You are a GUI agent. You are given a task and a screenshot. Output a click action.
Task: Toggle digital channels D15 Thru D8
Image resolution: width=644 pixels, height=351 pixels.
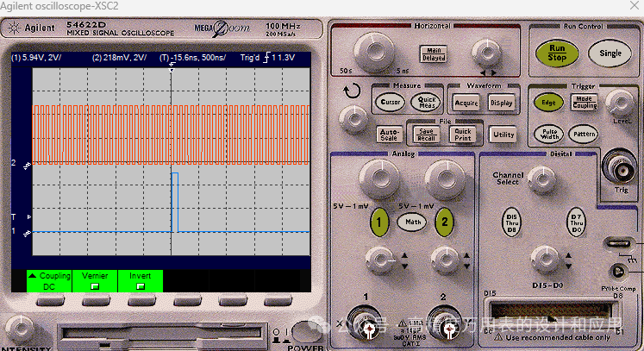pos(511,223)
